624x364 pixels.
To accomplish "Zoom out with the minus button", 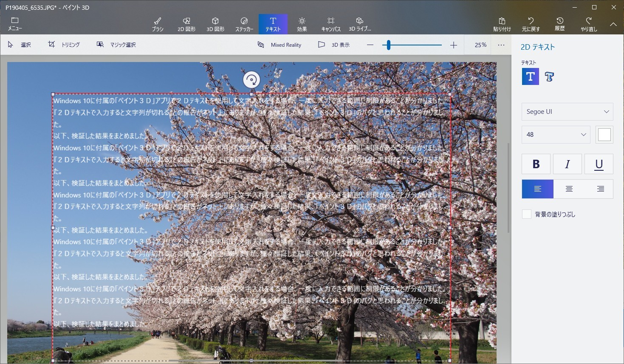I will (x=370, y=45).
